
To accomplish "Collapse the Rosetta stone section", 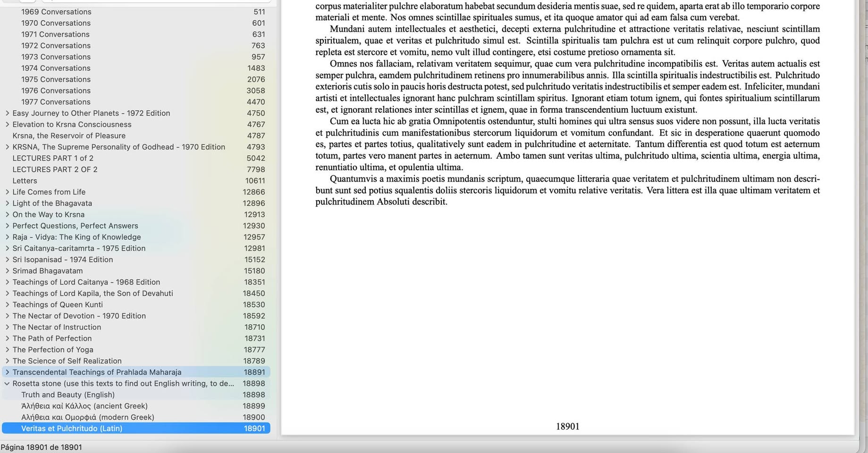I will (x=7, y=384).
